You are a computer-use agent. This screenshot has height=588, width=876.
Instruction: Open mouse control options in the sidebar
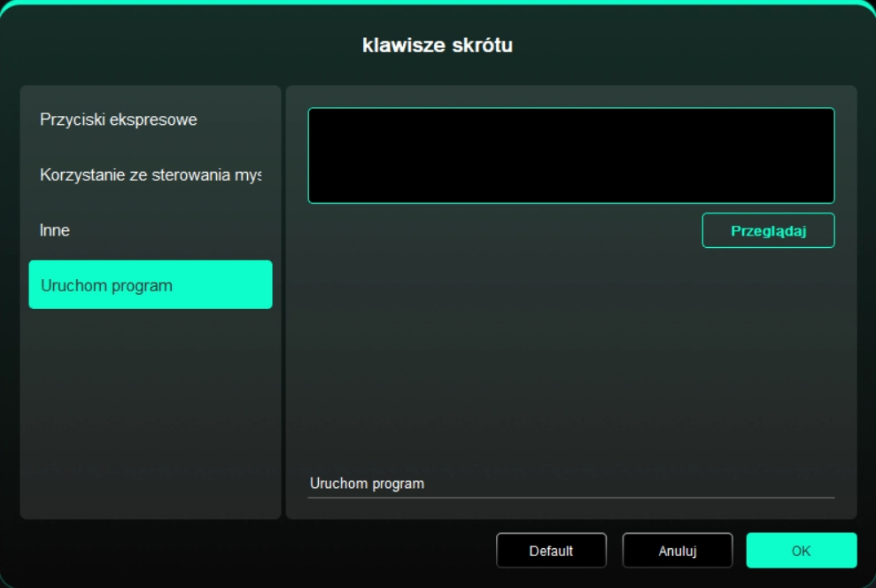(x=150, y=175)
